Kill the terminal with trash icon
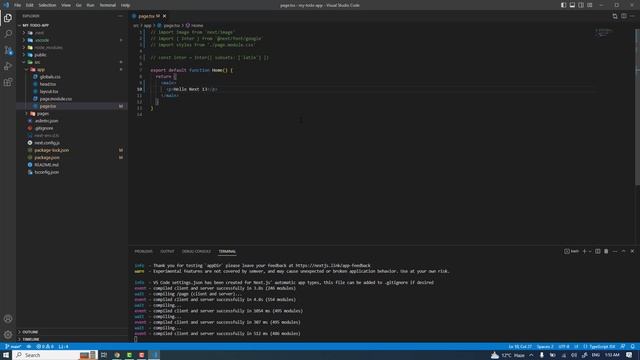The image size is (640, 360). tap(606, 251)
